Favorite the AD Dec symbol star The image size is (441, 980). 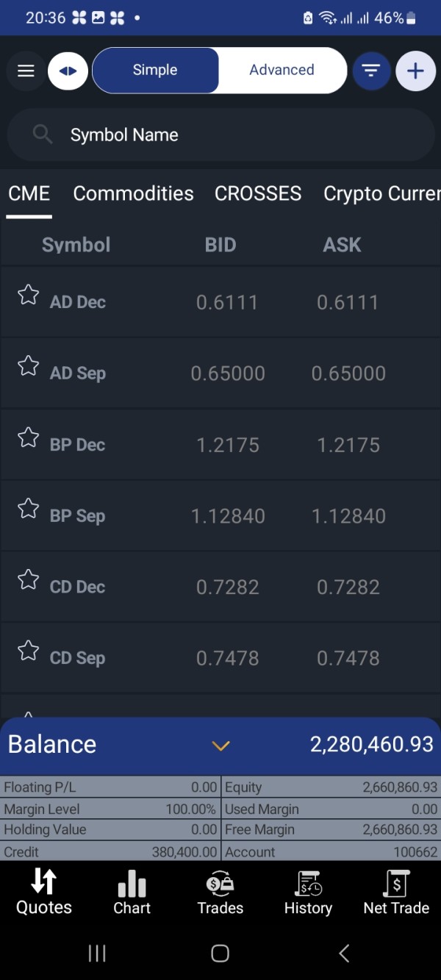coord(28,295)
